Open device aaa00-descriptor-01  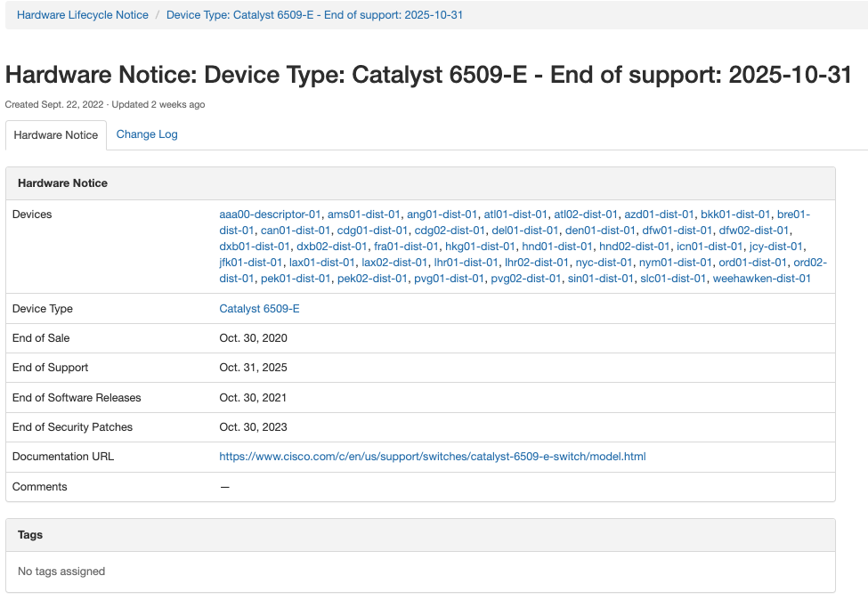click(270, 215)
